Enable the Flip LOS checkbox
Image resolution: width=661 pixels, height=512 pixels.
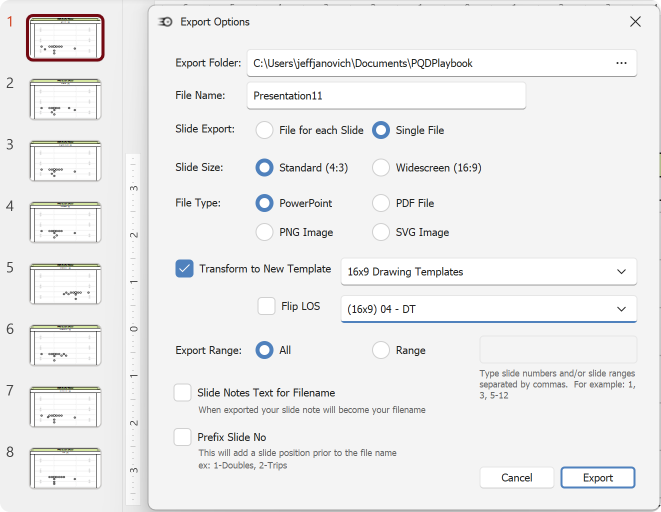tap(267, 306)
